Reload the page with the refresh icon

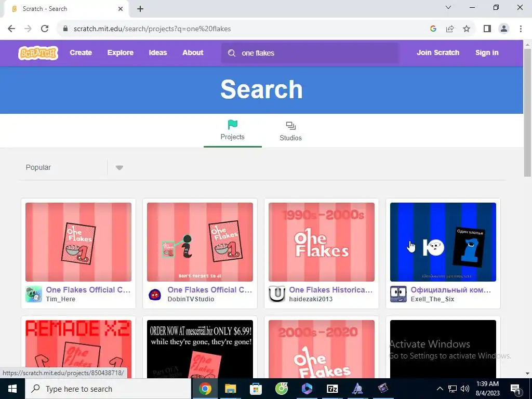tap(45, 29)
